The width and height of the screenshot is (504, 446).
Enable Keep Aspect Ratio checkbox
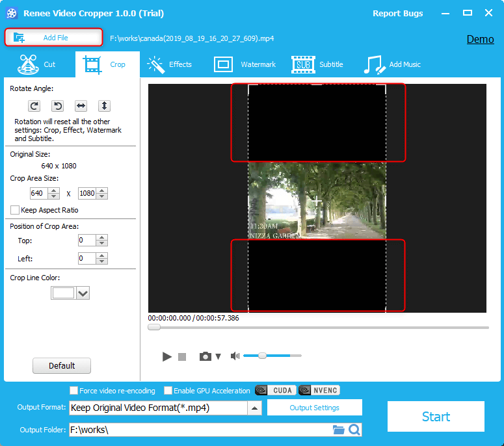point(15,210)
